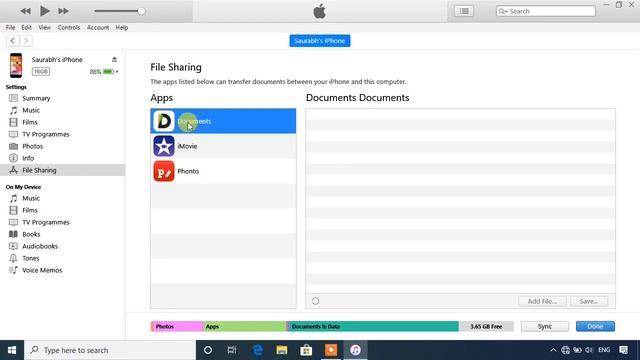The width and height of the screenshot is (640, 360).
Task: Click the Add File button
Action: coord(542,301)
